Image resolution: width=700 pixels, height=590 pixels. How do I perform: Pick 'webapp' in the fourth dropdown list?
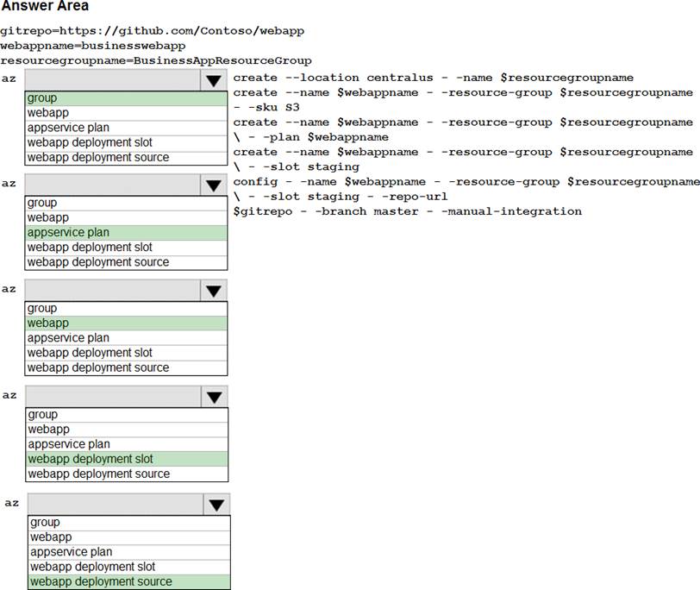126,429
